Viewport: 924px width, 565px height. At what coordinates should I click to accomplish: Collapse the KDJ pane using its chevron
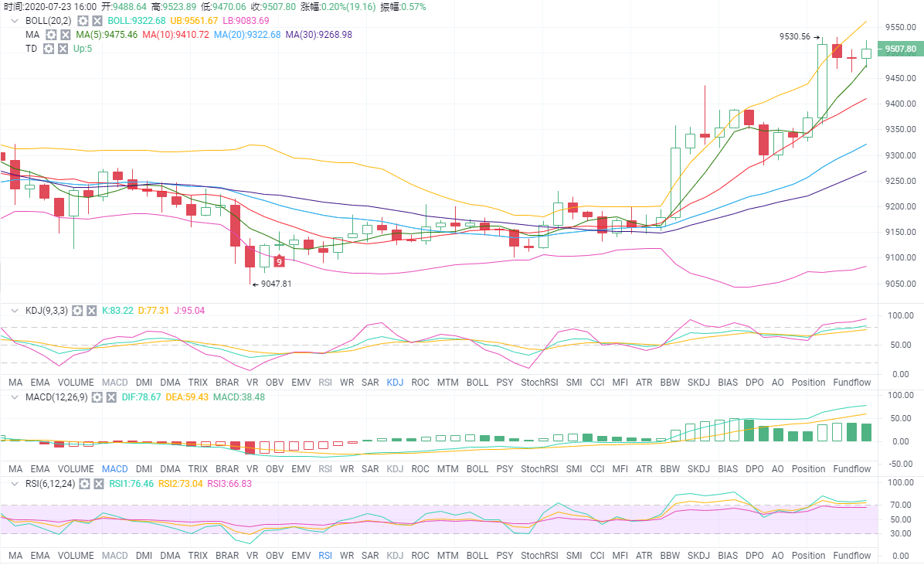point(13,311)
